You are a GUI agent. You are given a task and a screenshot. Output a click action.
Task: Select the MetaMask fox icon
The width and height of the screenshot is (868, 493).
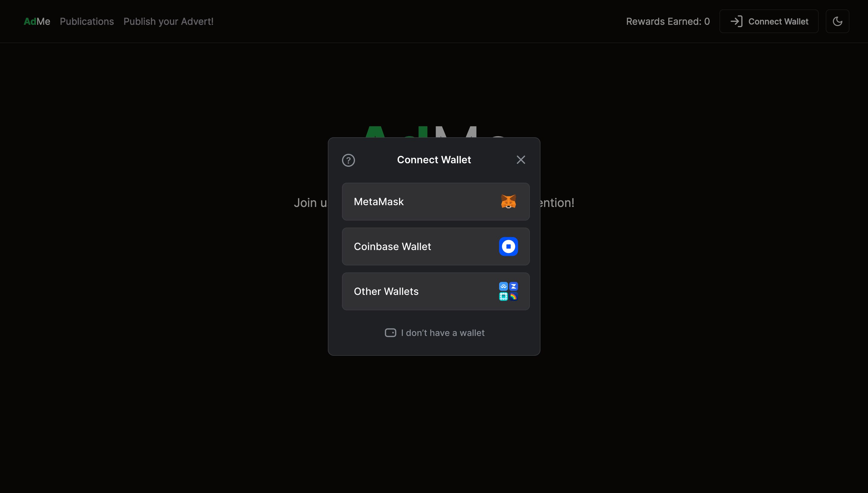[x=508, y=201]
